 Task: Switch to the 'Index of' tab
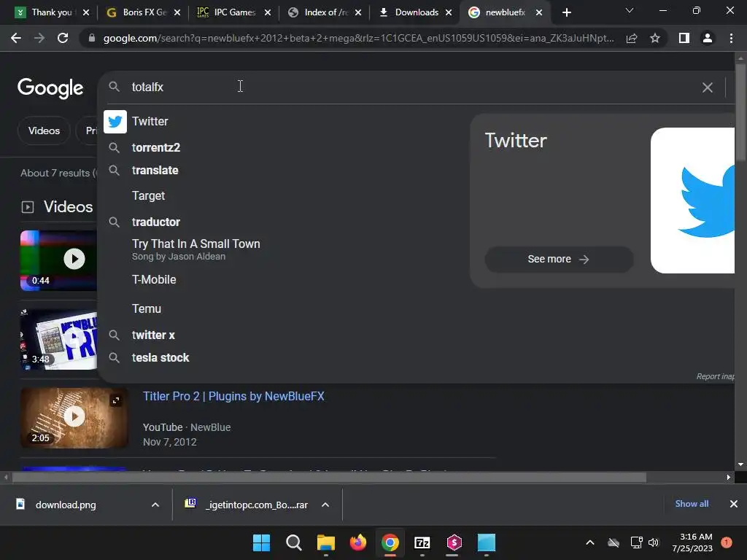point(326,12)
